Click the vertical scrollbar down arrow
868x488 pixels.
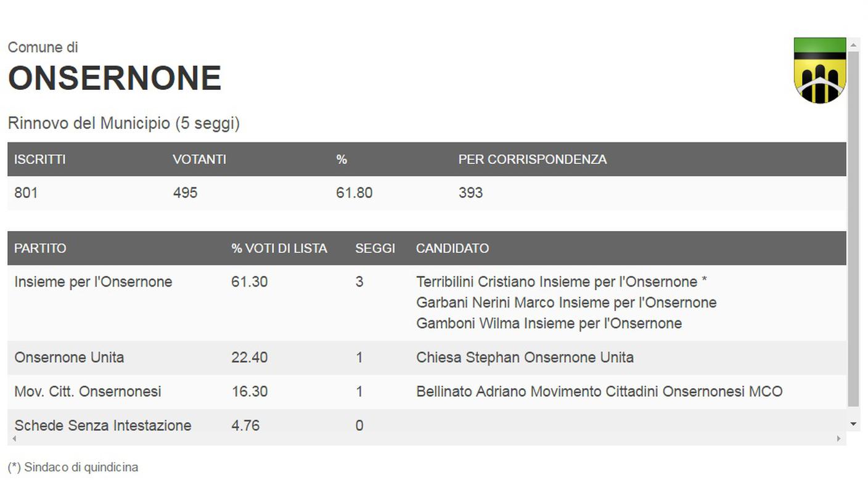coord(853,424)
